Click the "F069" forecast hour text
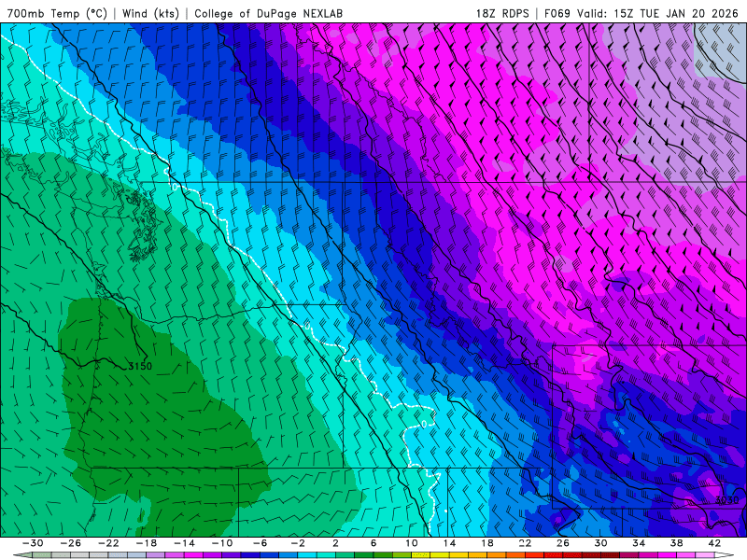Viewport: 747px width, 560px height. (x=557, y=13)
